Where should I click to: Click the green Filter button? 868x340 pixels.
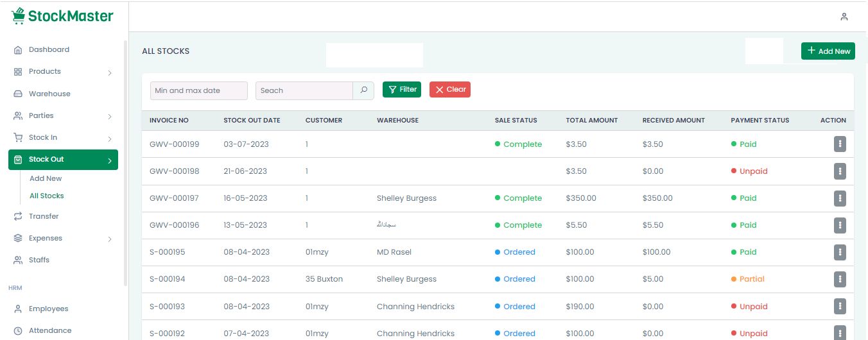[x=402, y=90]
